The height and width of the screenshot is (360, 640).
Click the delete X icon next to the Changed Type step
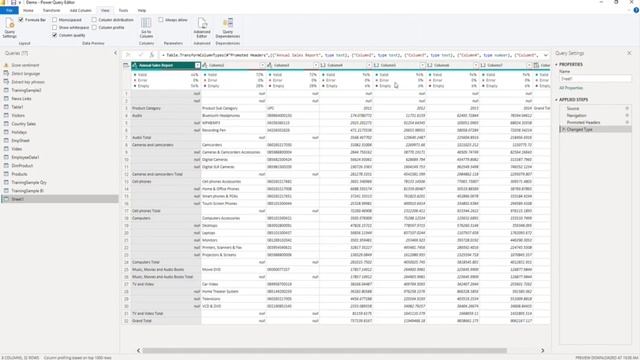[x=564, y=129]
